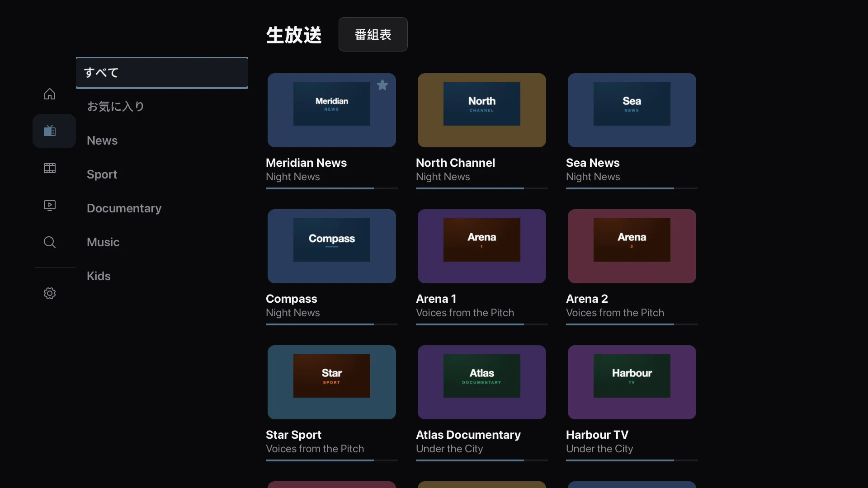Screen dimensions: 868x488
Task: Open the 番組表 program guide button
Action: click(373, 34)
